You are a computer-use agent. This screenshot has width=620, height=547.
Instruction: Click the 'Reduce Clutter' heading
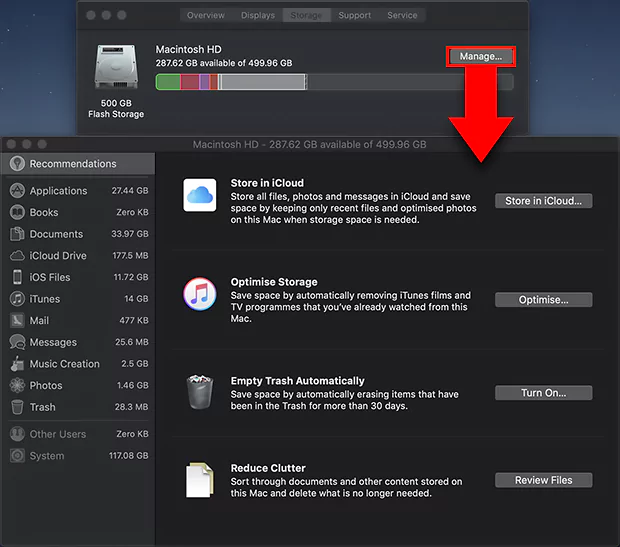[x=268, y=468]
